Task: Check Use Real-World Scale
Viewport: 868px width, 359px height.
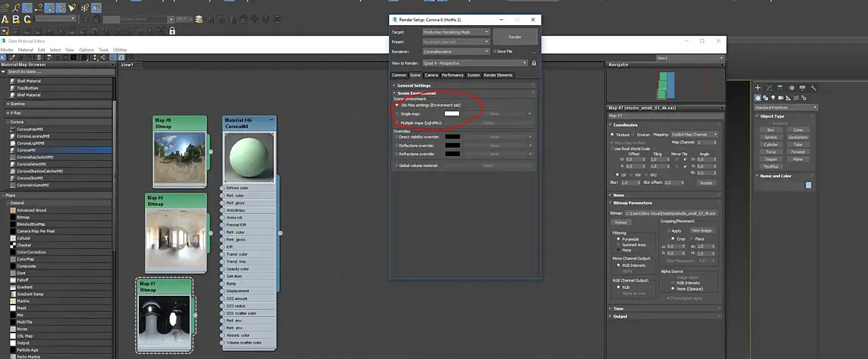Action: coord(612,149)
